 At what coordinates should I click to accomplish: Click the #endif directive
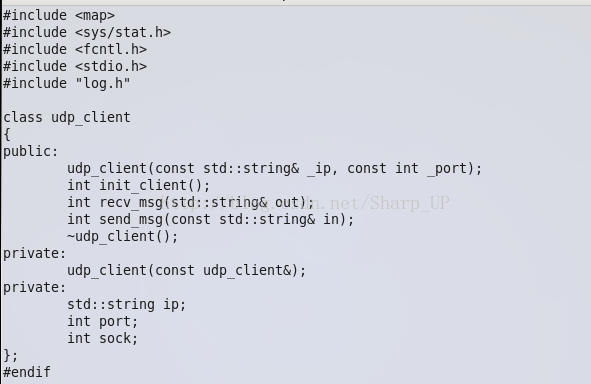coord(27,372)
